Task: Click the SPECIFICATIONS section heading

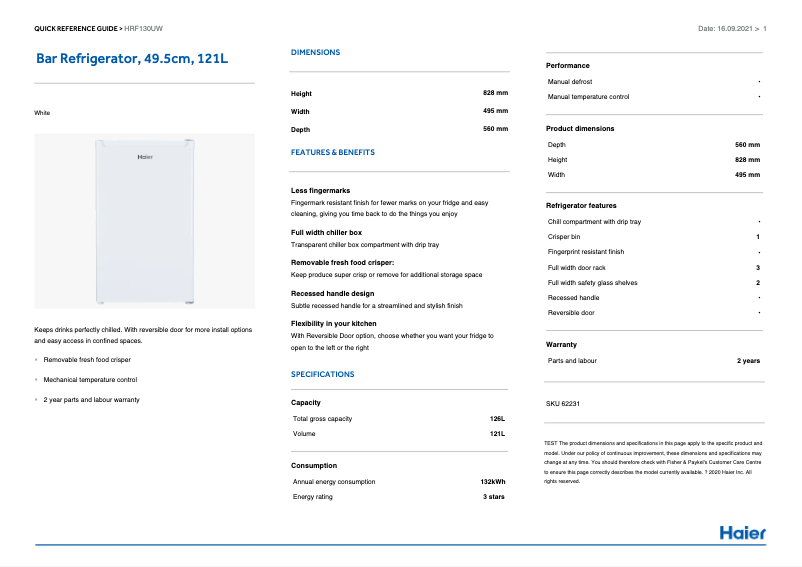Action: 322,374
